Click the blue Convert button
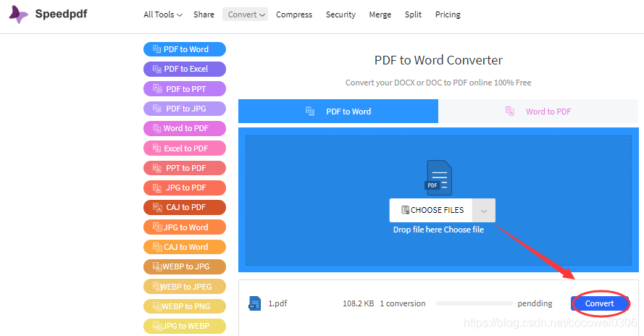 click(x=600, y=303)
